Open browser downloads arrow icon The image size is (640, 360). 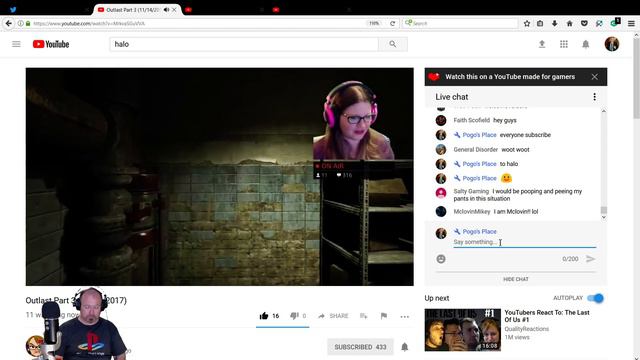click(x=554, y=23)
